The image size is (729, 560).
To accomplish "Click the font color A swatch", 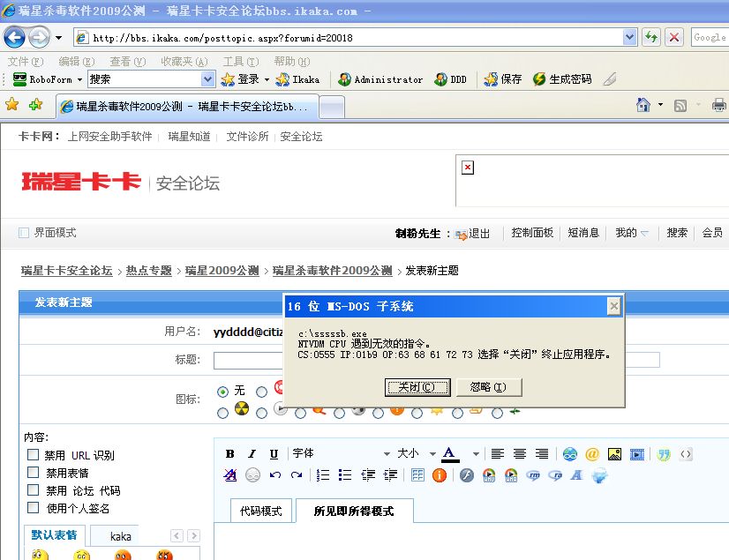I will [449, 454].
